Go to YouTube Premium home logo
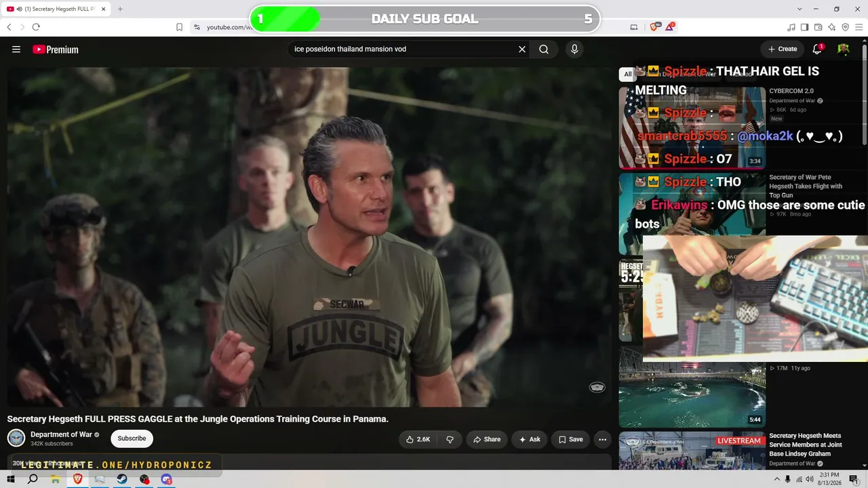Screen dimensions: 868x488 (56, 49)
